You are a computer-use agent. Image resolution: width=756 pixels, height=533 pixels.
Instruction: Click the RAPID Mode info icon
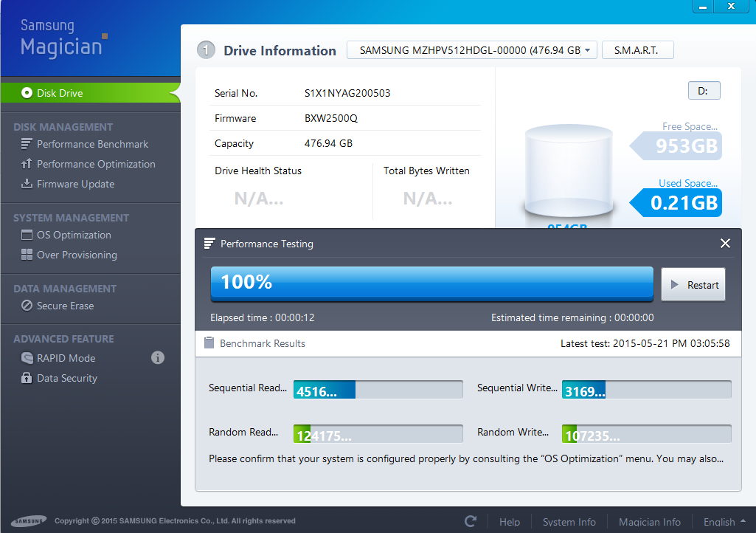(157, 358)
